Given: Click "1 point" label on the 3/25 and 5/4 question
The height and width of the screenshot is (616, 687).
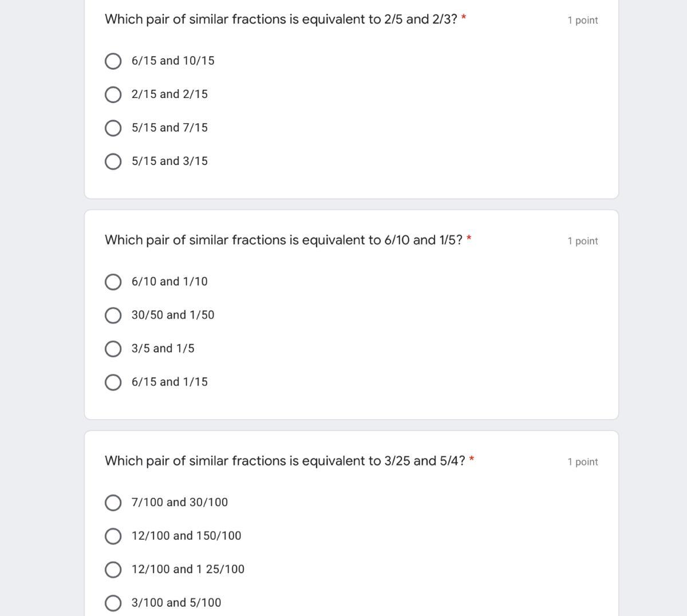Looking at the screenshot, I should 582,463.
